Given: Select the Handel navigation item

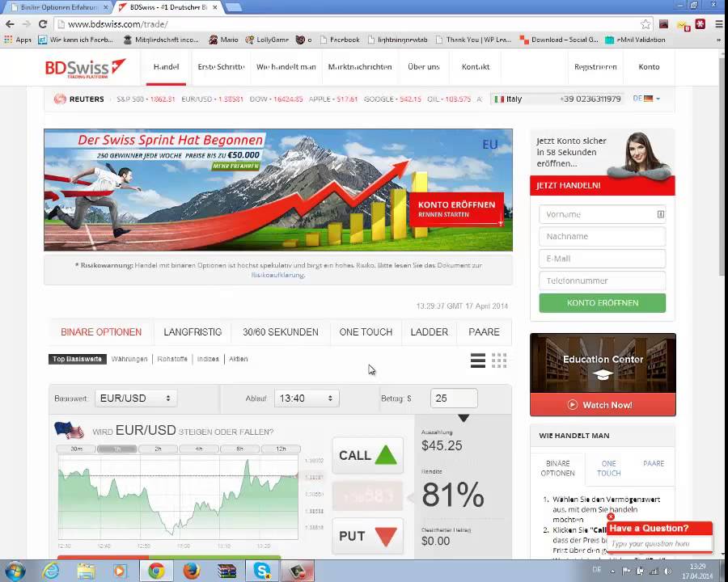Looking at the screenshot, I should pyautogui.click(x=166, y=67).
